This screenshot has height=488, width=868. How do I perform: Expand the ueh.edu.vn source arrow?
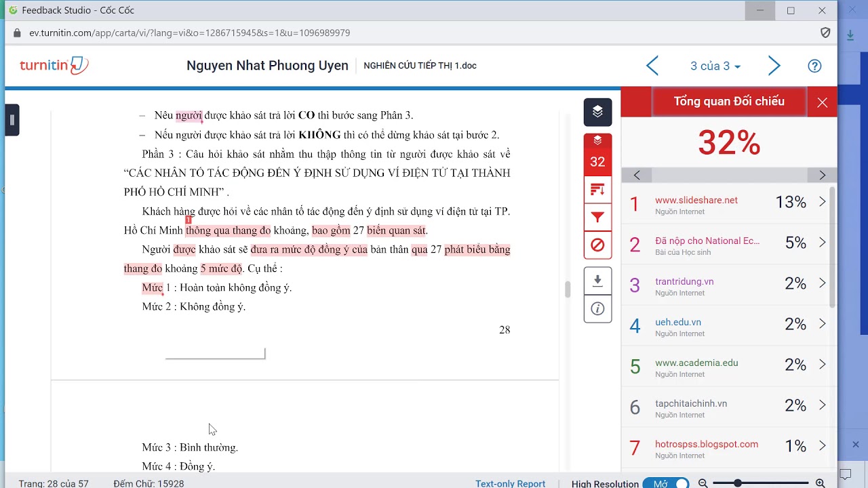tap(823, 323)
